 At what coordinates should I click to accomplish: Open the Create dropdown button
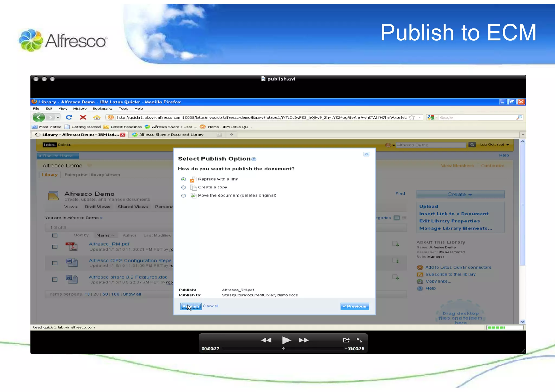[x=460, y=195]
